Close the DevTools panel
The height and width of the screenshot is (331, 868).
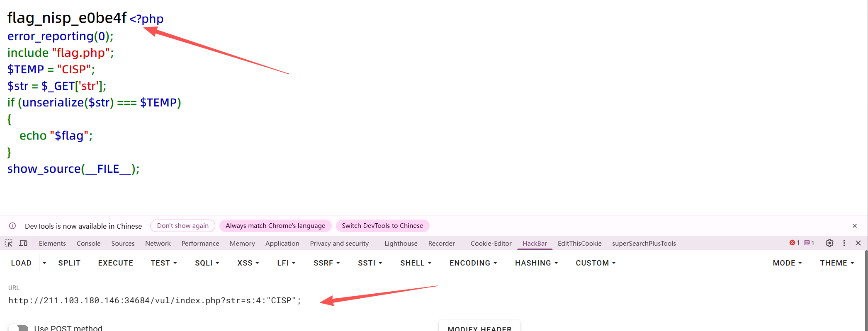[x=858, y=243]
